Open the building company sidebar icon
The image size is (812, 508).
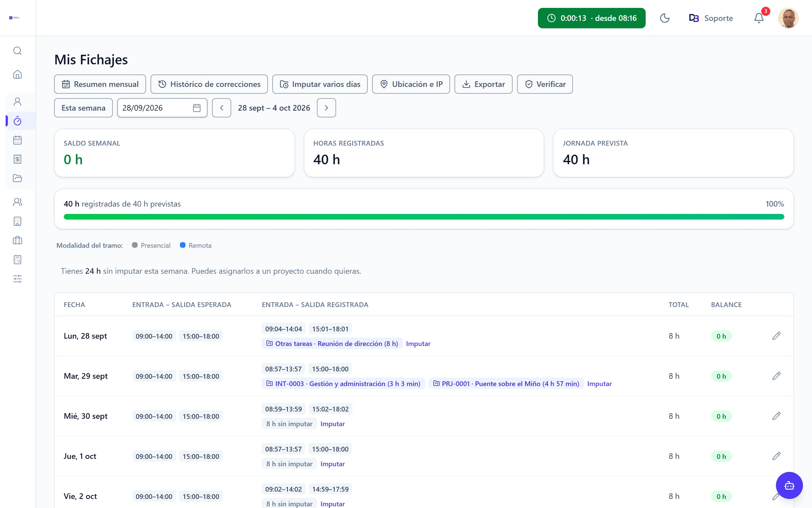(17, 221)
